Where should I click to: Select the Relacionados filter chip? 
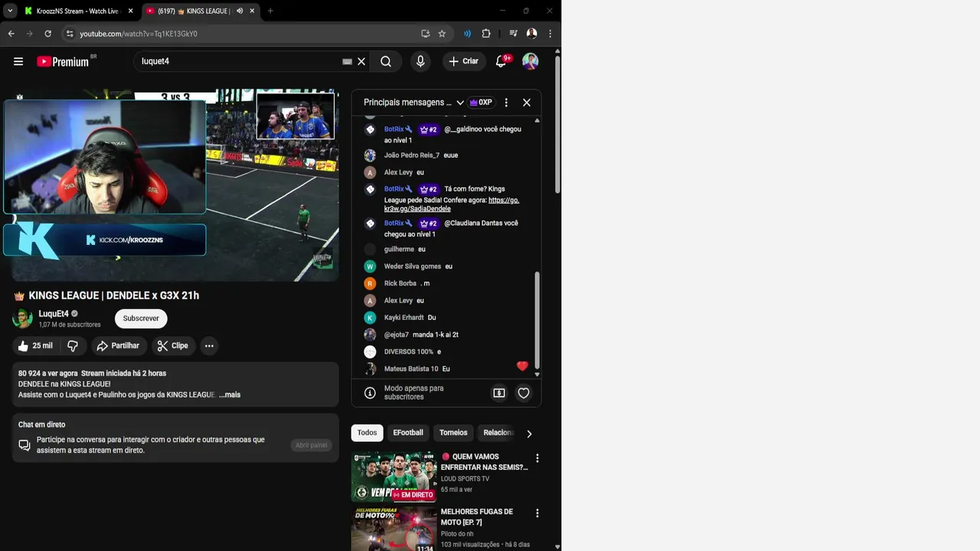498,433
